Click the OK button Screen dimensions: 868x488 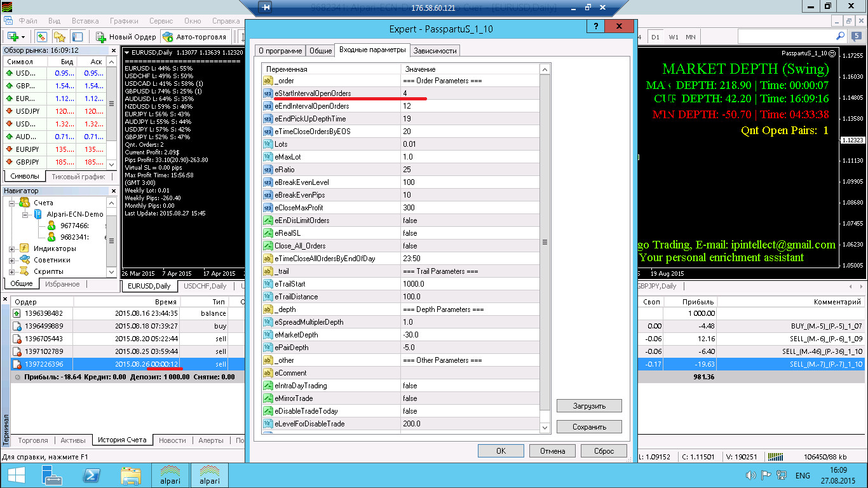tap(501, 451)
